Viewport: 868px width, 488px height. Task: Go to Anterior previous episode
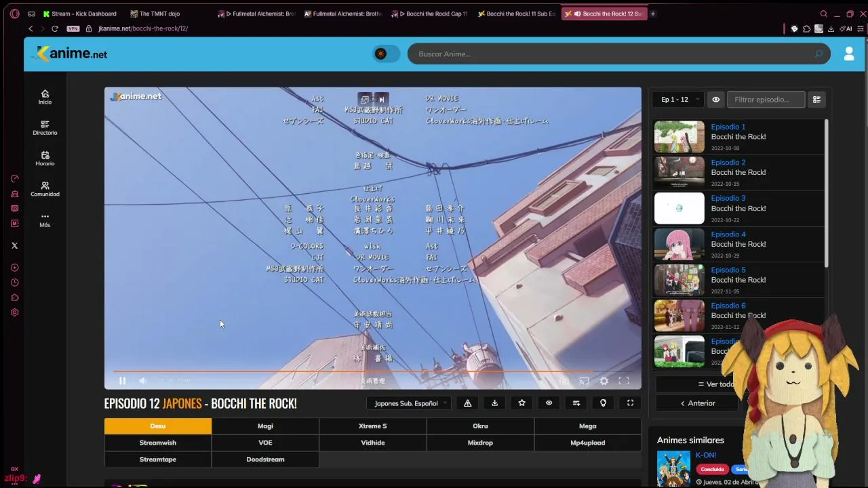697,403
